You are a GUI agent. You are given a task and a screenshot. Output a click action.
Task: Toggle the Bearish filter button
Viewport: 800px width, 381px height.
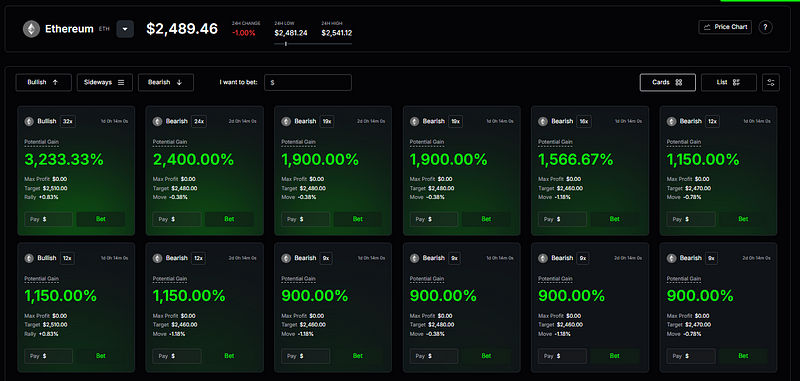(166, 82)
